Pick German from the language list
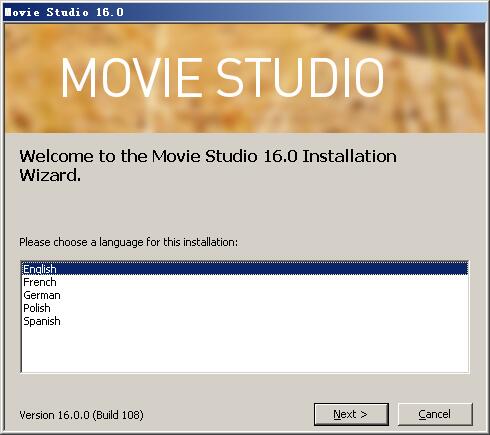 [x=42, y=295]
